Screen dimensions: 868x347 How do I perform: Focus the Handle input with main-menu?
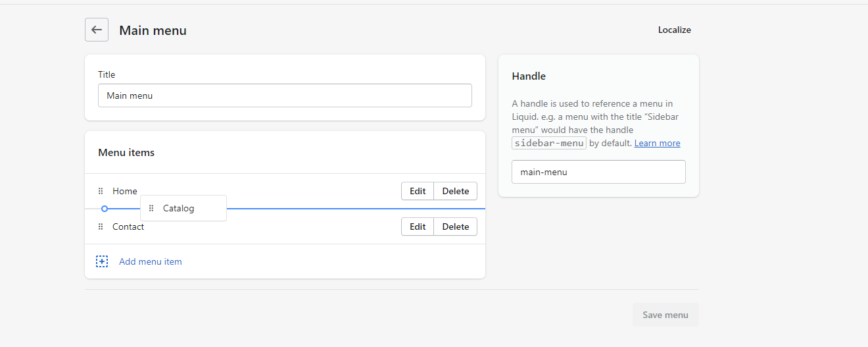click(x=598, y=172)
